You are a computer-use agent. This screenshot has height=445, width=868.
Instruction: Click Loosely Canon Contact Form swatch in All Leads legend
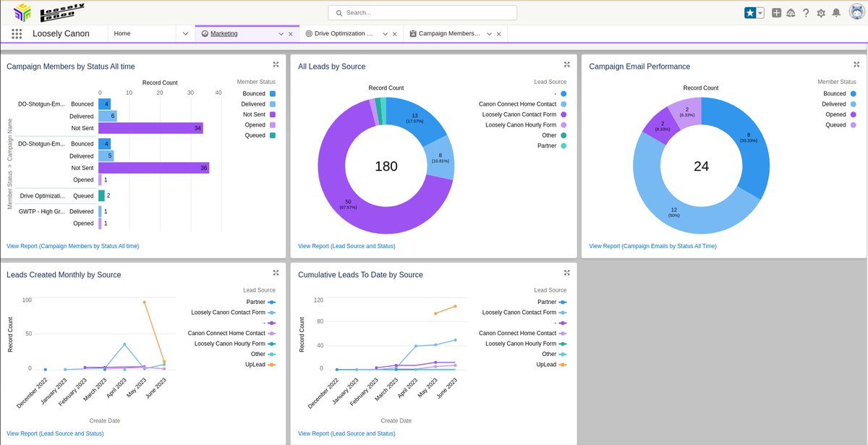563,114
